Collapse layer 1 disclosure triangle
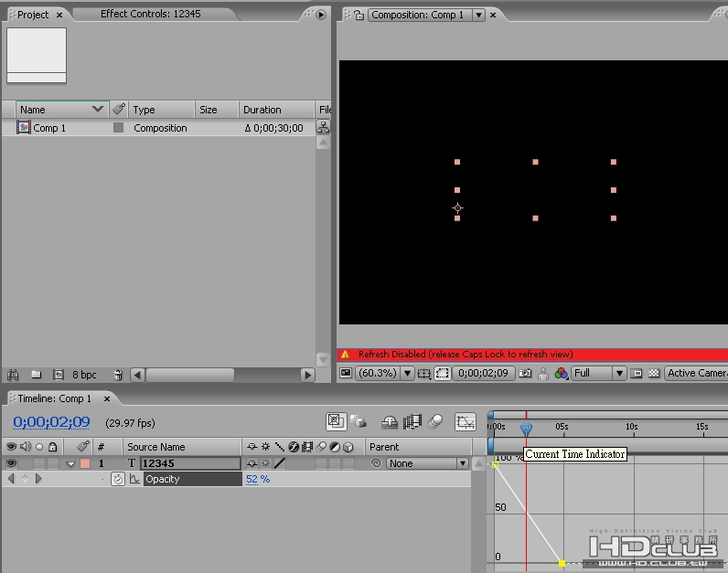 [x=70, y=463]
